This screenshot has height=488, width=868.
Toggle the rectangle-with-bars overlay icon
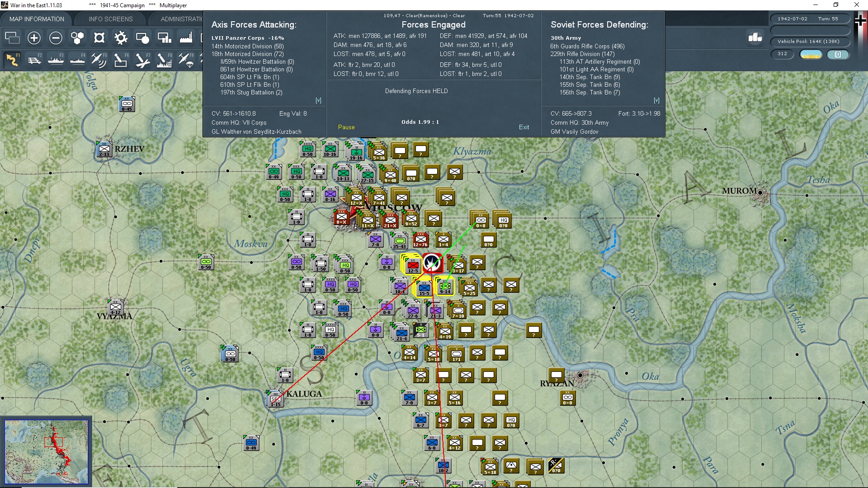click(164, 38)
